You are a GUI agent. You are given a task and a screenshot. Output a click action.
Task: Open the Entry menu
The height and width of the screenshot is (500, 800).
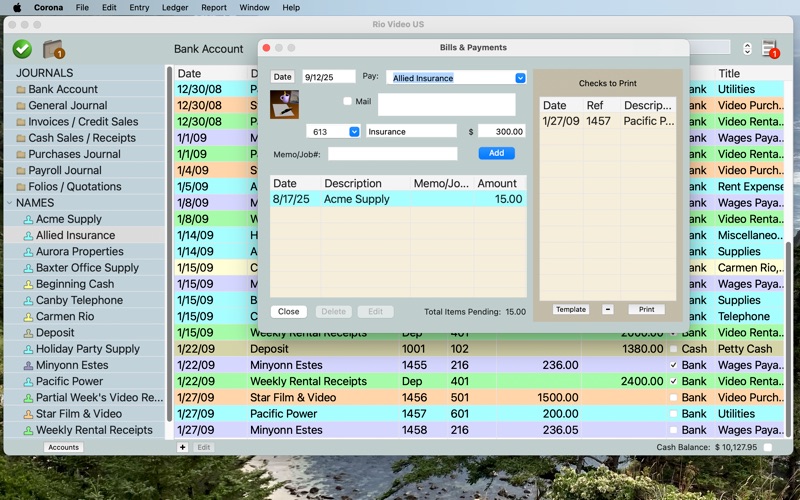[139, 7]
